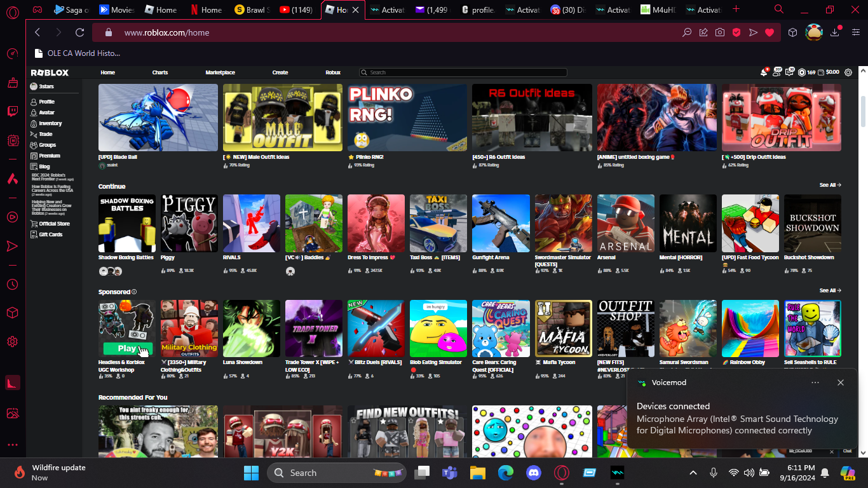Switch to the Brawl tab

(x=252, y=10)
